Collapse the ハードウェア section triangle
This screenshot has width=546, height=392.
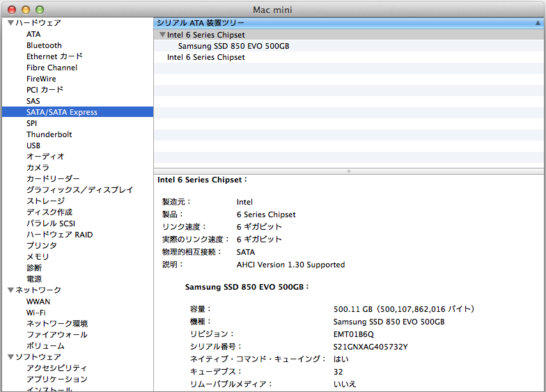[11, 23]
